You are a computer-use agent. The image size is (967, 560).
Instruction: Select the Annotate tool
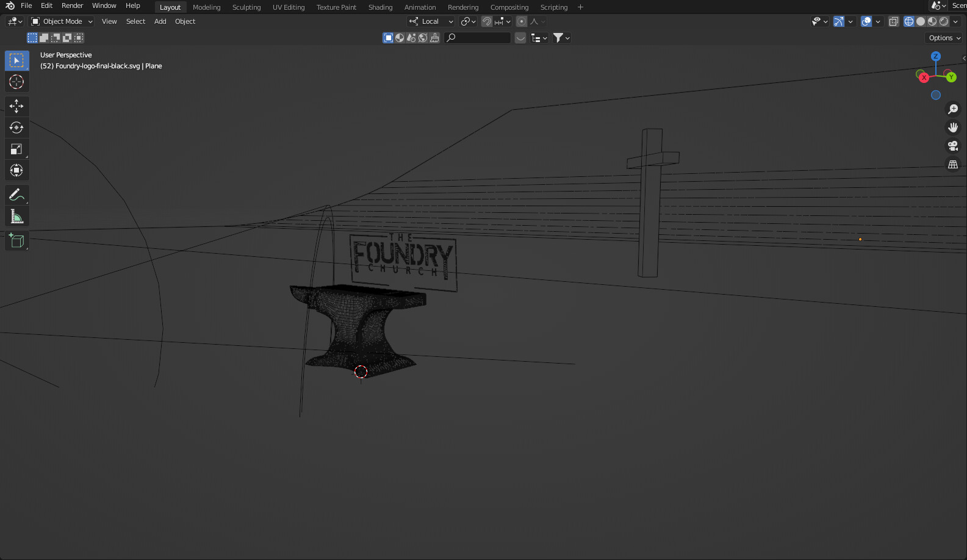tap(16, 195)
